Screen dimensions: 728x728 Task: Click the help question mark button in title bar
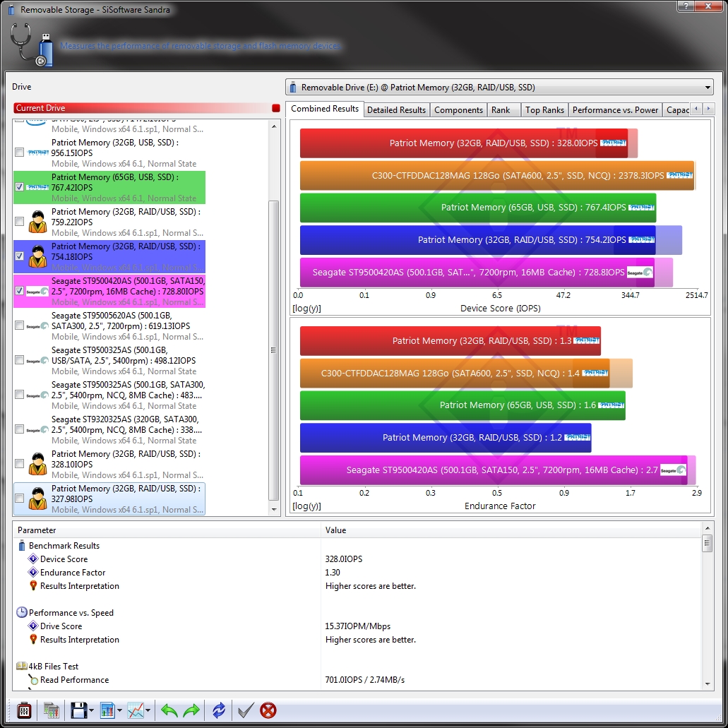(686, 6)
